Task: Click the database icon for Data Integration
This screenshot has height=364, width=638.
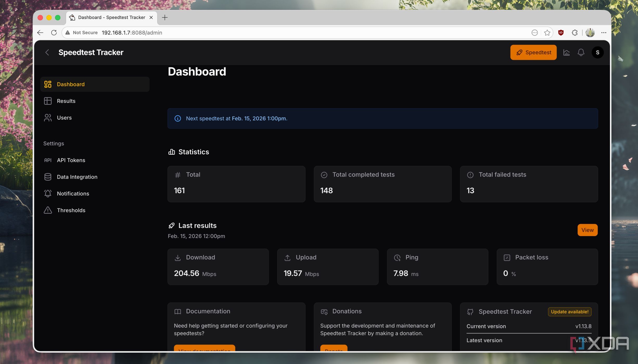Action: [48, 177]
